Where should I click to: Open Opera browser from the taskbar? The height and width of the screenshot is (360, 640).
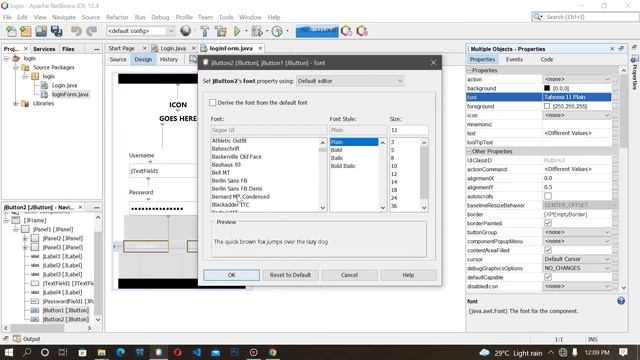[177, 352]
